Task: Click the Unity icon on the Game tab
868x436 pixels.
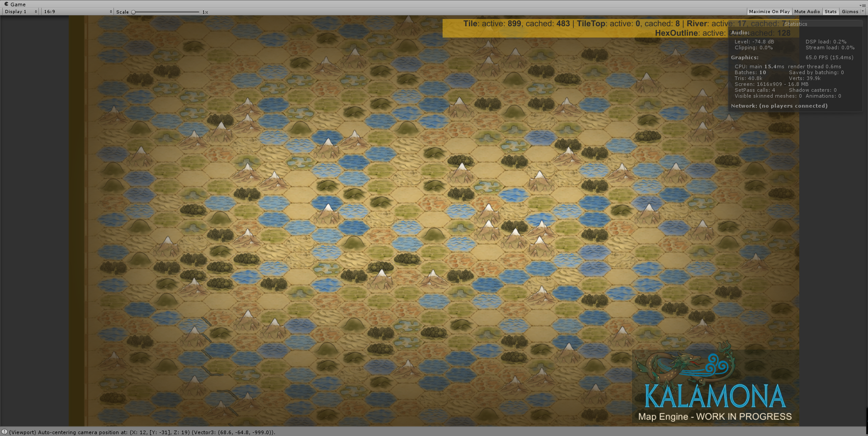Action: (x=6, y=4)
